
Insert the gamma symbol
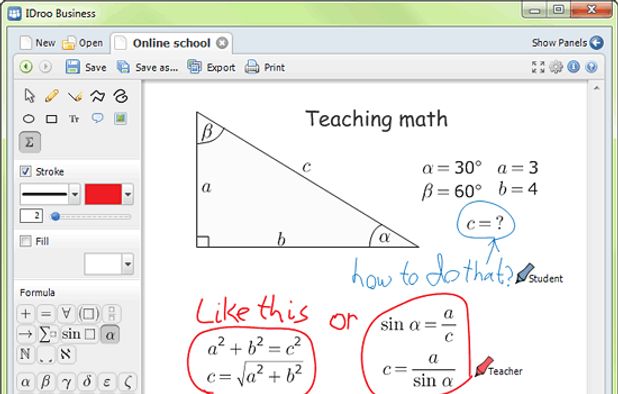pyautogui.click(x=66, y=381)
